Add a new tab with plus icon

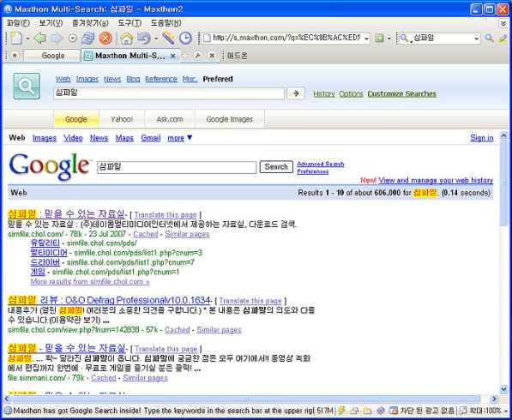[x=185, y=56]
